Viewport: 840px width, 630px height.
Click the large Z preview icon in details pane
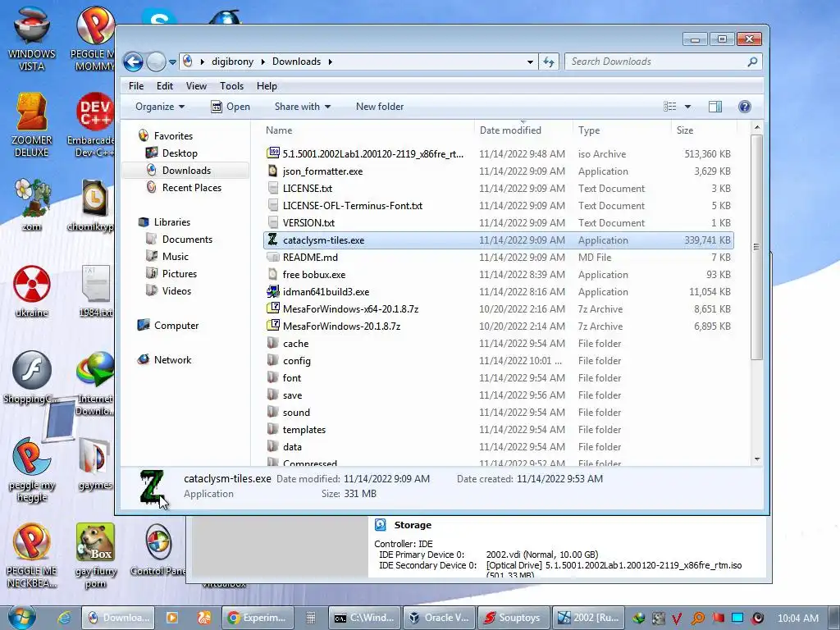pos(152,486)
